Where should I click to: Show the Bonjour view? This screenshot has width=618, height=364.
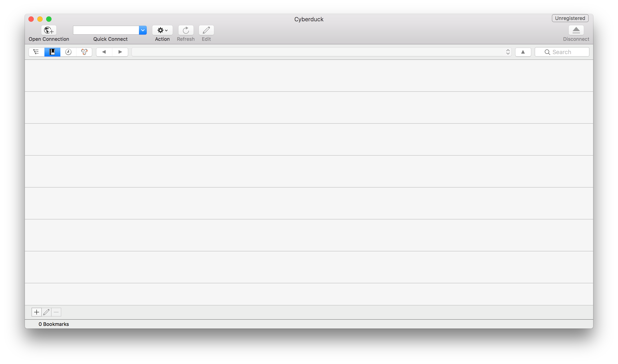click(84, 52)
